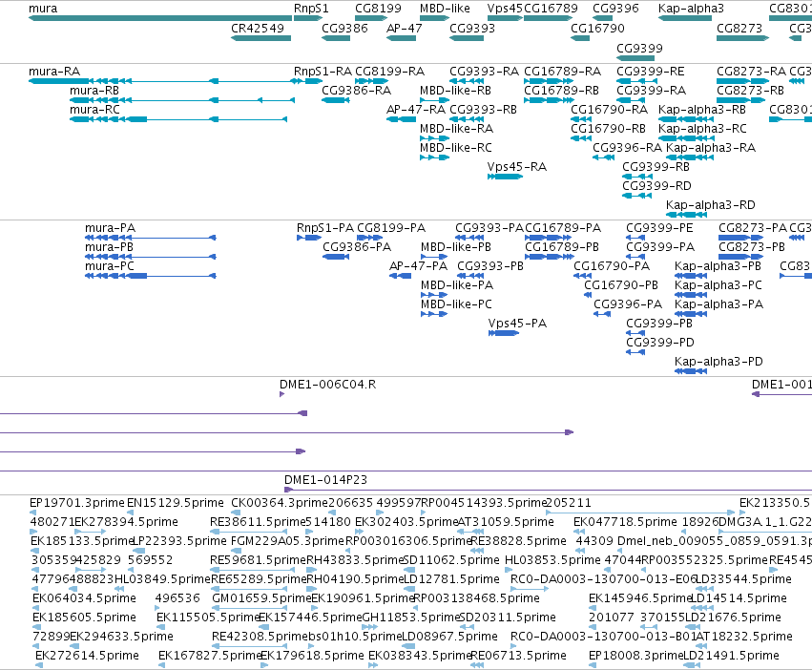This screenshot has width=812, height=670.
Task: Click the AP-47-RA transcript label
Action: [416, 110]
